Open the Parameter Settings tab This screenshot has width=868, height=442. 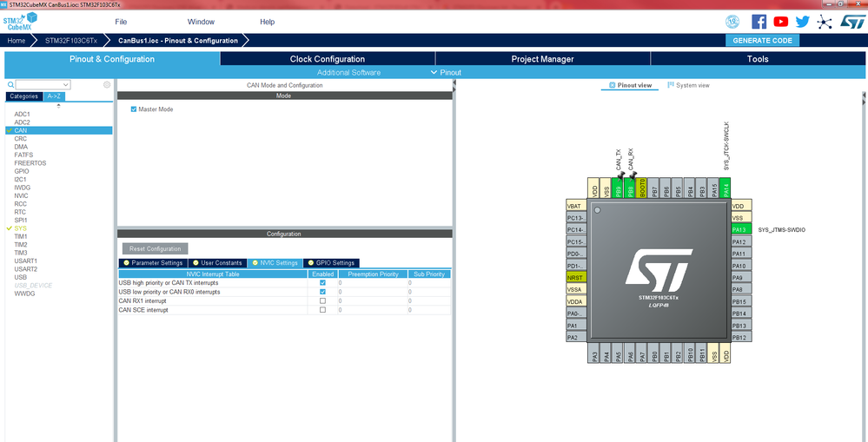[153, 263]
